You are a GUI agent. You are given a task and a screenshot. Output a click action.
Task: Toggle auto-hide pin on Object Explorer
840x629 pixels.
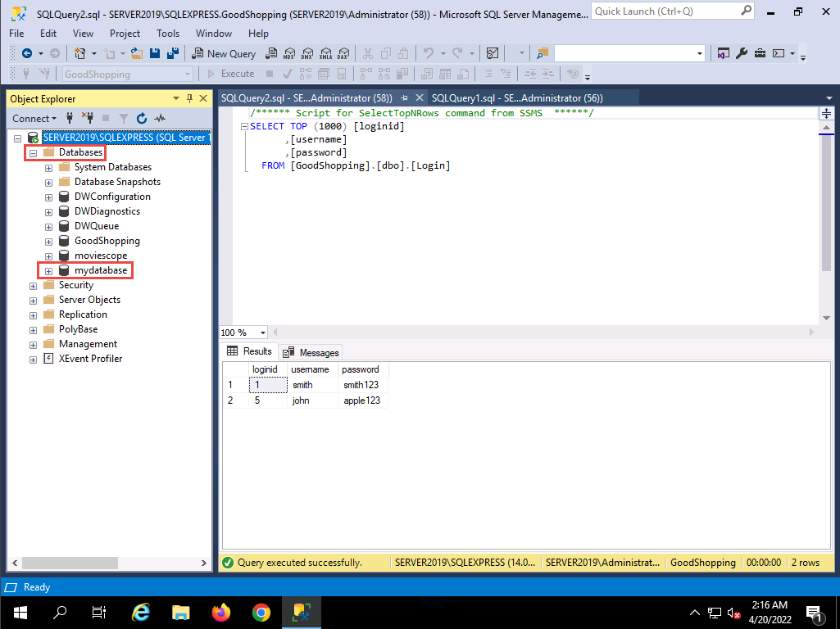click(x=189, y=98)
